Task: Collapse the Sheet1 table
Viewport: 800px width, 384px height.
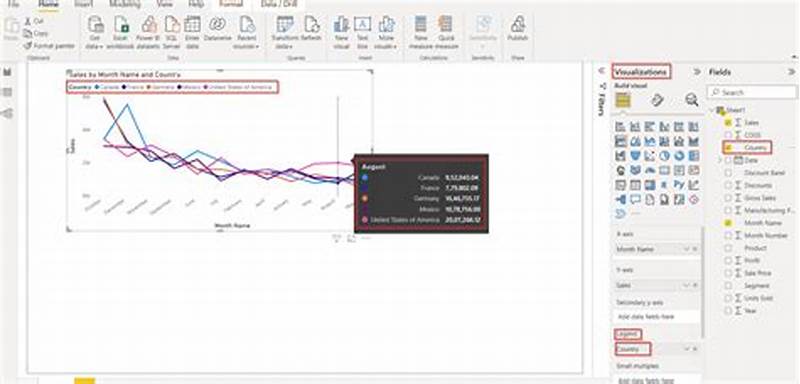Action: coord(711,110)
